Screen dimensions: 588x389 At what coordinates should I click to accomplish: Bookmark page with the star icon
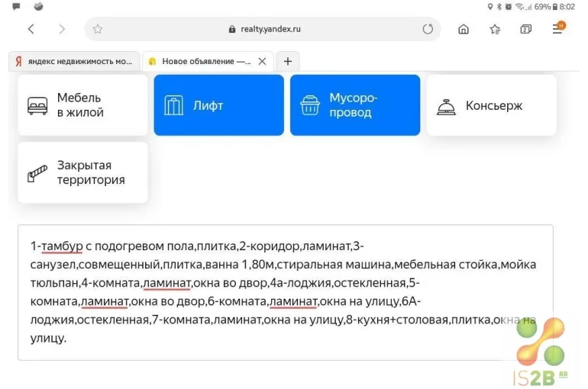pyautogui.click(x=98, y=30)
